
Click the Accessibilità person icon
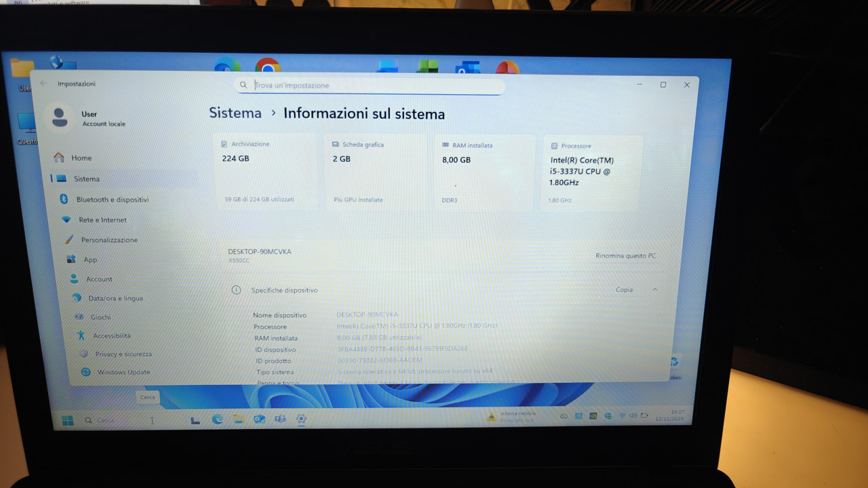tap(81, 335)
